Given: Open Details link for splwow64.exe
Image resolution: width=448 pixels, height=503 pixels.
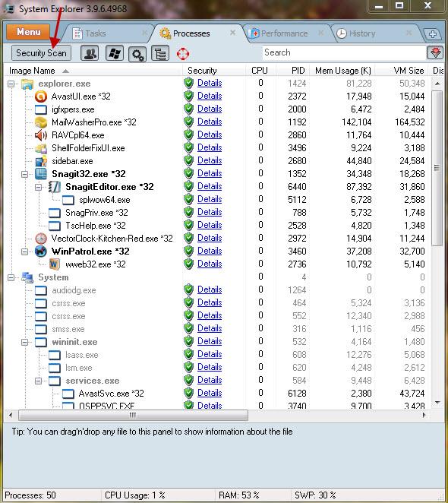Looking at the screenshot, I should point(210,199).
